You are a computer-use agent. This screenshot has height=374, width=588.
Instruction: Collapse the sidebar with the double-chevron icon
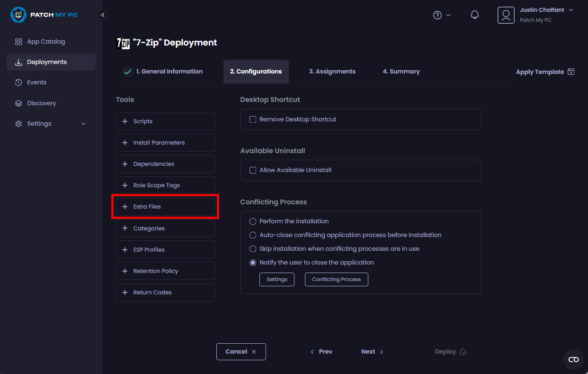point(102,15)
